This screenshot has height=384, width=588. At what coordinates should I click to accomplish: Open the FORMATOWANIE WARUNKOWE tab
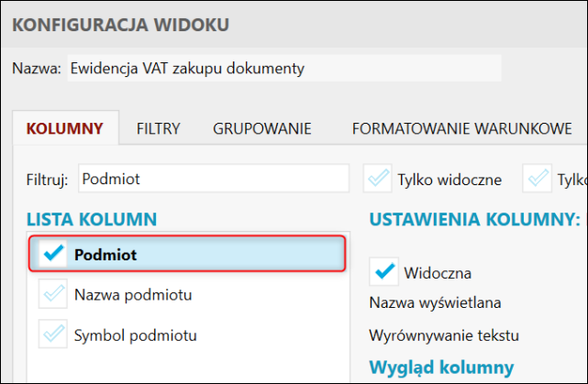tap(462, 128)
